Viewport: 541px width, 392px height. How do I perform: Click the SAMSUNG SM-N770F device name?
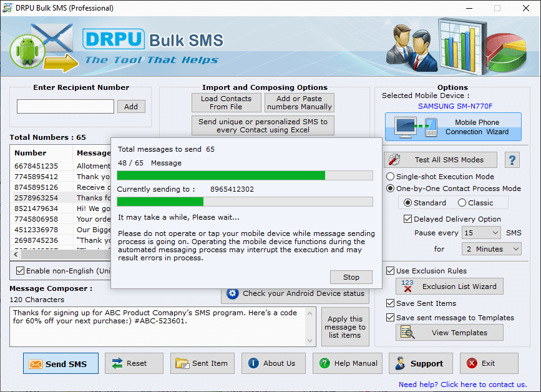pyautogui.click(x=455, y=106)
